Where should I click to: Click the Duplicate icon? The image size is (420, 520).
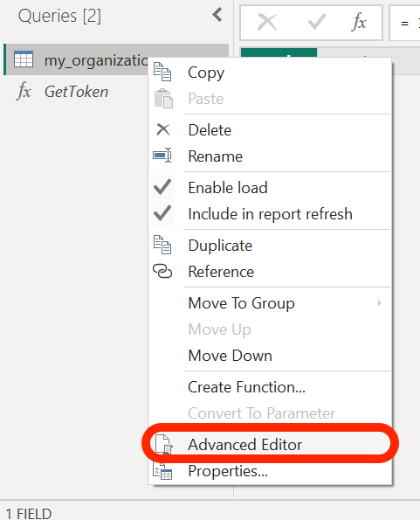[162, 245]
